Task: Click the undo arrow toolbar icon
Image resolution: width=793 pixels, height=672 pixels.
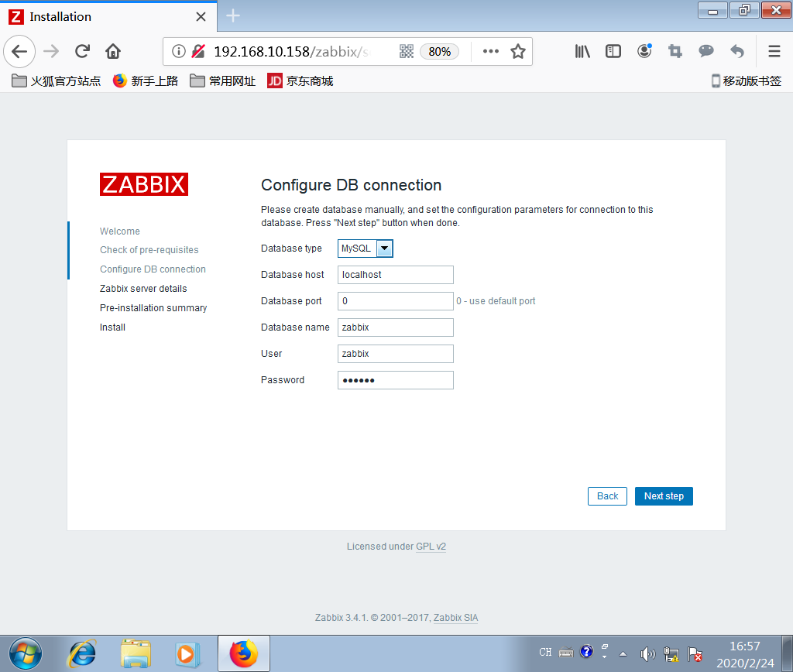Action: tap(737, 51)
